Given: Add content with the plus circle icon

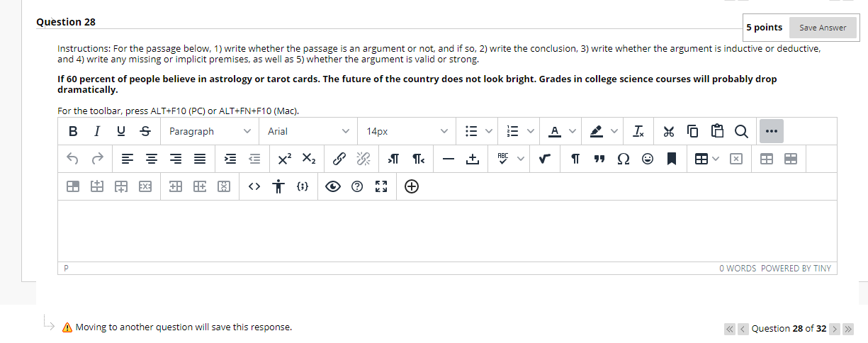Looking at the screenshot, I should [412, 186].
